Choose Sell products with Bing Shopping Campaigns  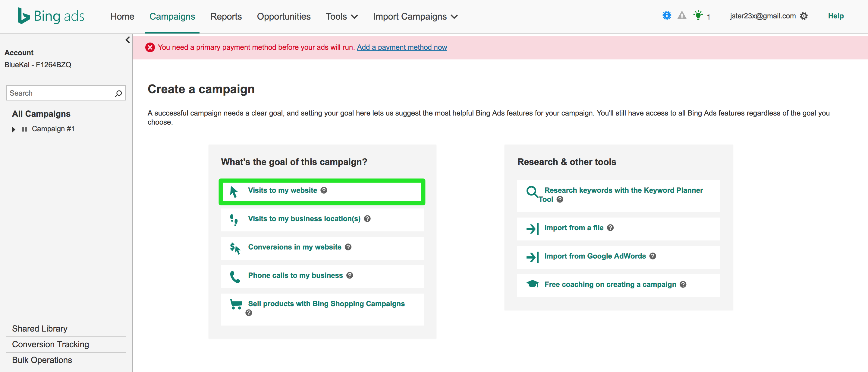326,304
